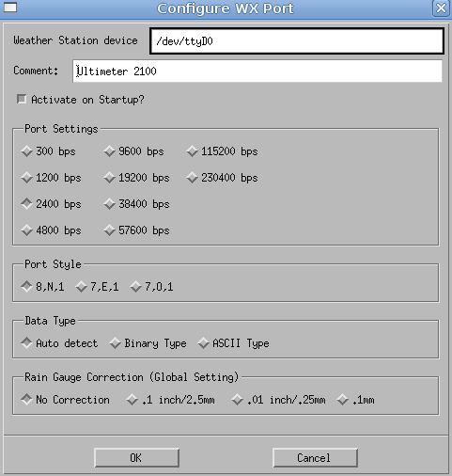Image resolution: width=452 pixels, height=476 pixels.
Task: Confirm settings with the OK button
Action: (x=136, y=458)
